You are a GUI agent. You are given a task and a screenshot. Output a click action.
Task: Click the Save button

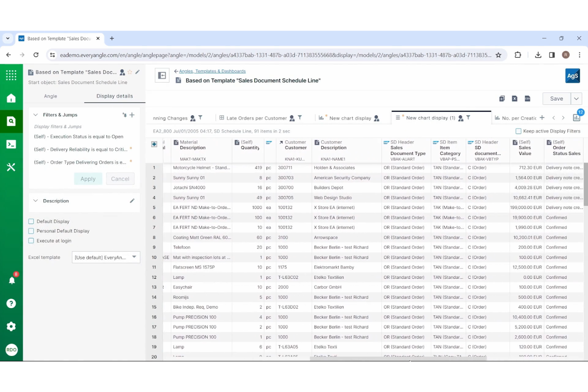(557, 99)
